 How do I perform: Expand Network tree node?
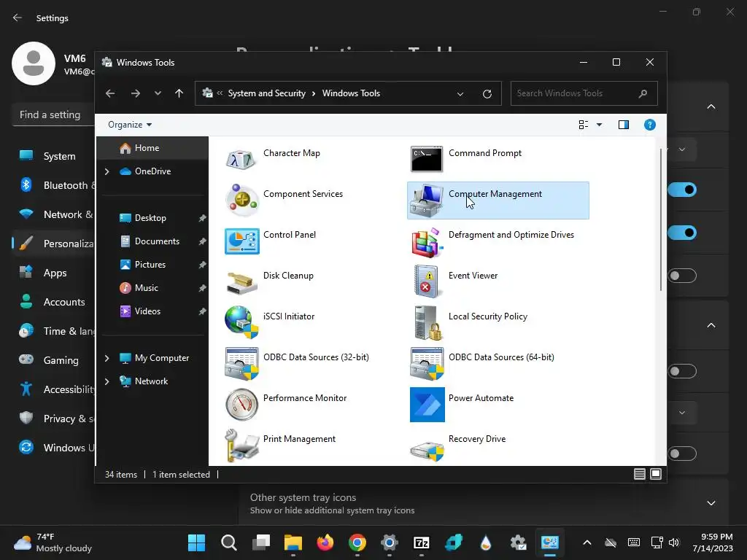pyautogui.click(x=107, y=381)
